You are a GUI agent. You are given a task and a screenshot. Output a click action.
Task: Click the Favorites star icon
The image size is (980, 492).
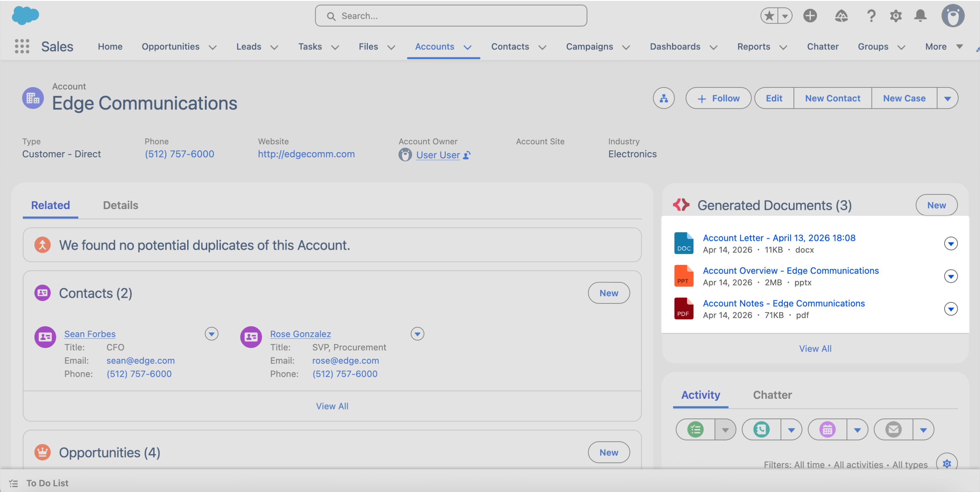pos(769,16)
